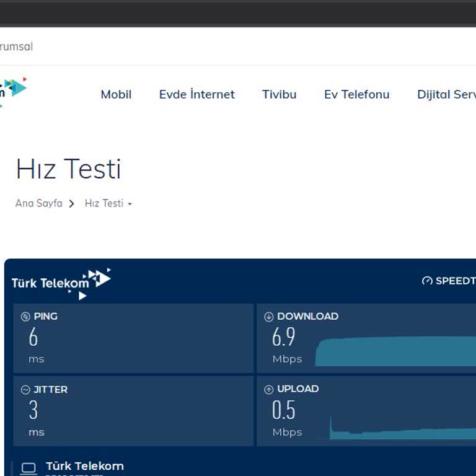Open the Dijital Servisler navigation item
This screenshot has height=476, width=476.
pyautogui.click(x=446, y=94)
